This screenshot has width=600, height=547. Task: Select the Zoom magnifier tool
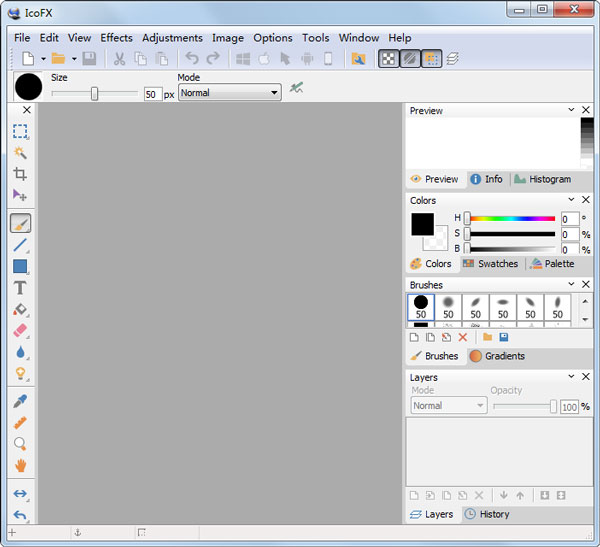pyautogui.click(x=20, y=444)
